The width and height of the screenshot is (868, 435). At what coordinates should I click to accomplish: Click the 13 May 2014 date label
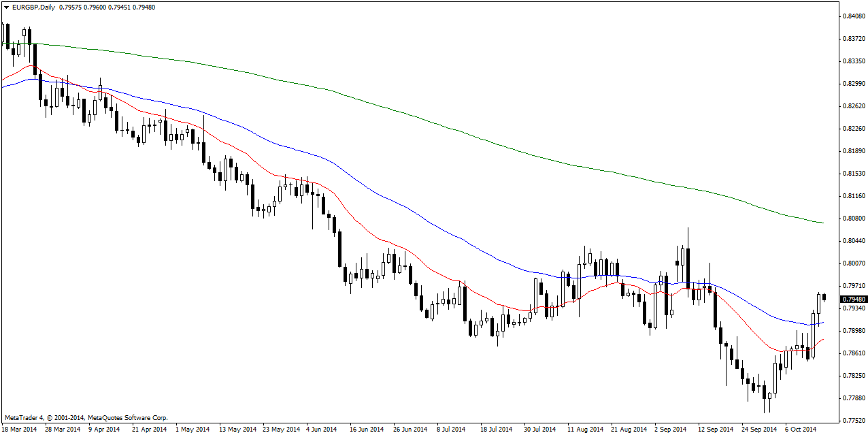pyautogui.click(x=237, y=430)
